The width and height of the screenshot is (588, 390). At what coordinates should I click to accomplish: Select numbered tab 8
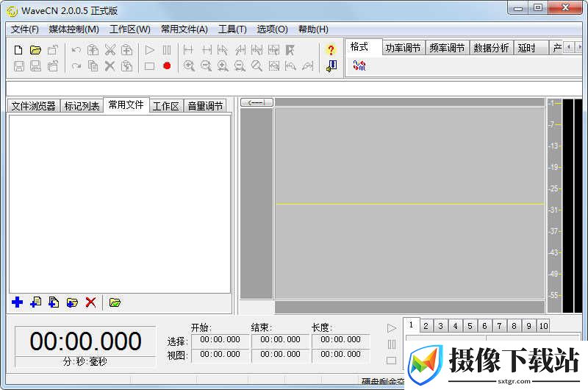pyautogui.click(x=514, y=326)
